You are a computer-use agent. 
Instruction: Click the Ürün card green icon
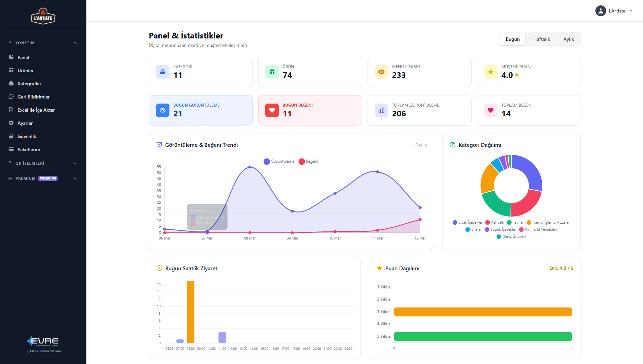click(272, 72)
